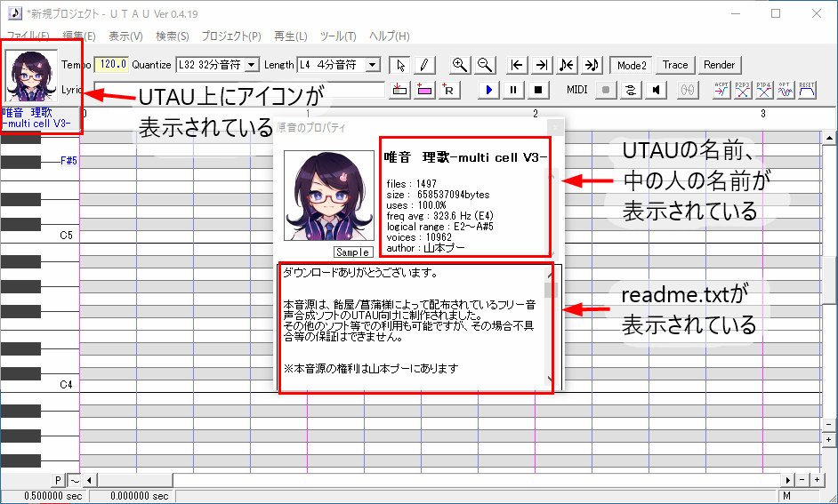Apply the ACPT envelope preset
This screenshot has width=838, height=504.
tap(721, 90)
